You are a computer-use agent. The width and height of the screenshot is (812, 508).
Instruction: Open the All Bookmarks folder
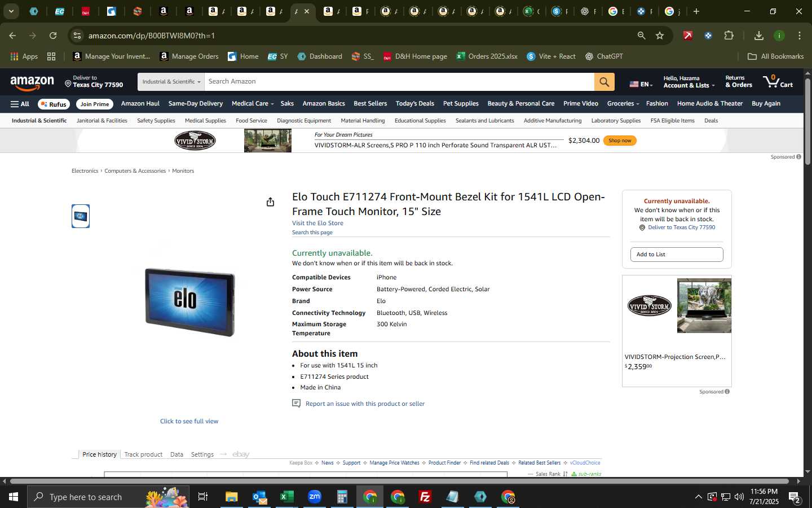(775, 56)
